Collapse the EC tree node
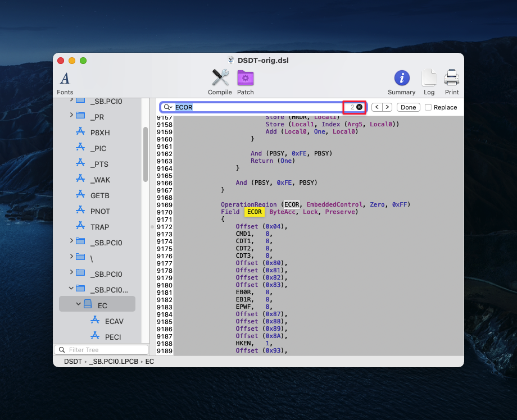The height and width of the screenshot is (420, 517). [x=79, y=305]
